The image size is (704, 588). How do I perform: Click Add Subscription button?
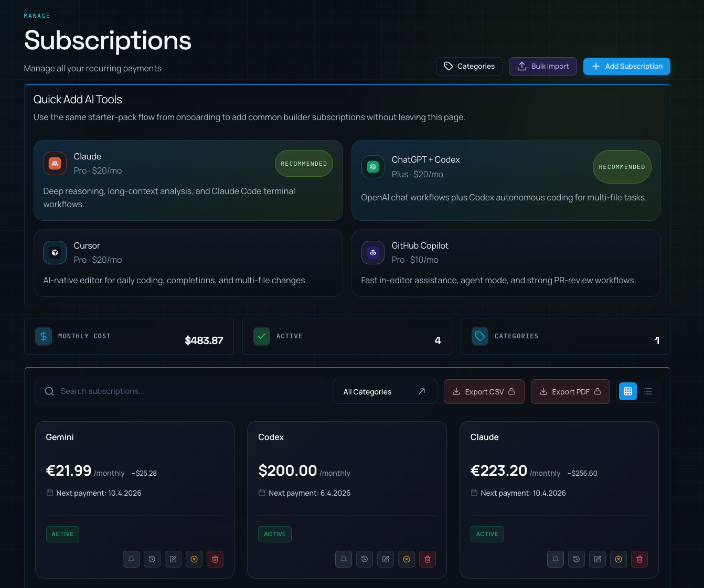627,66
